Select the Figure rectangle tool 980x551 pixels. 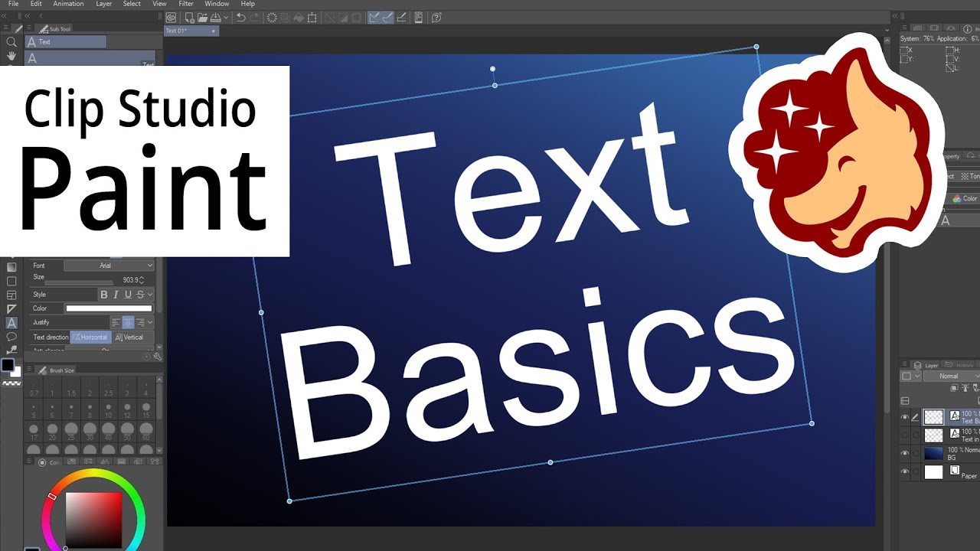11,281
